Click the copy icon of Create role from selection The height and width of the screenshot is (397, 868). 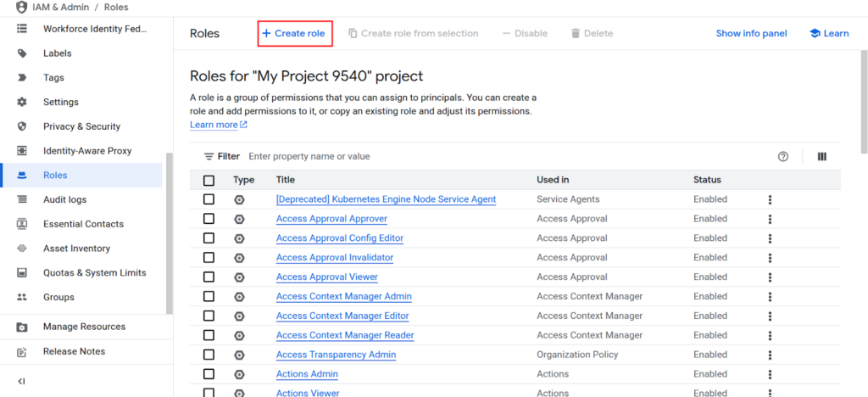tap(353, 33)
